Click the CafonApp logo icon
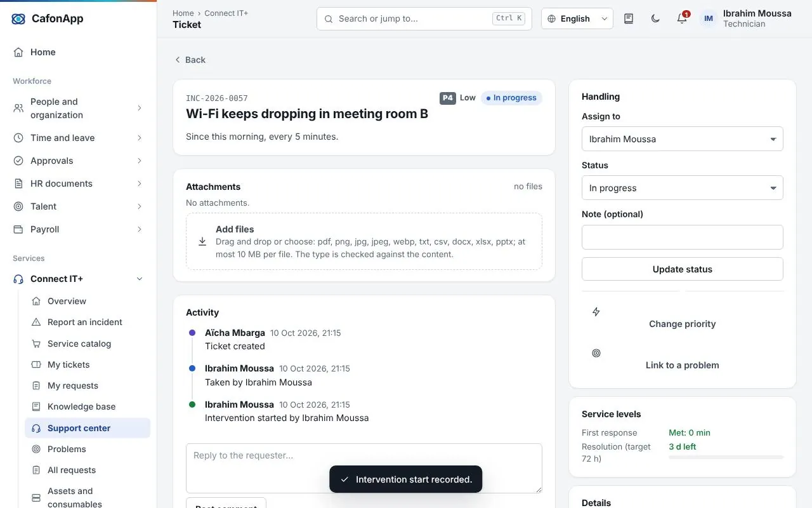Image resolution: width=812 pixels, height=508 pixels. (x=18, y=19)
